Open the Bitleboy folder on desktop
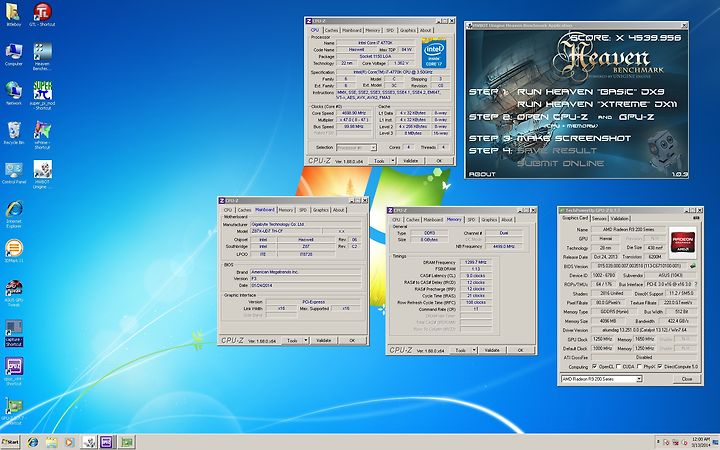 tap(13, 14)
